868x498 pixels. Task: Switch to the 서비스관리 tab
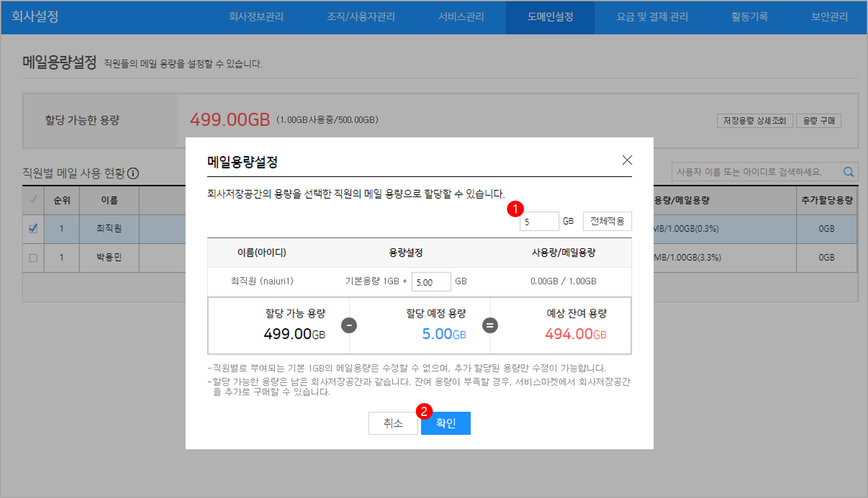[x=461, y=17]
